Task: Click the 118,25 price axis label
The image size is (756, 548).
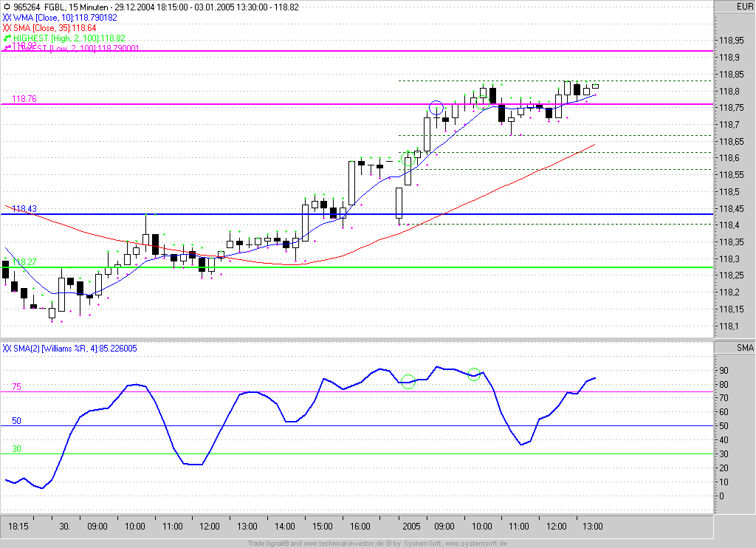Action: (732, 275)
